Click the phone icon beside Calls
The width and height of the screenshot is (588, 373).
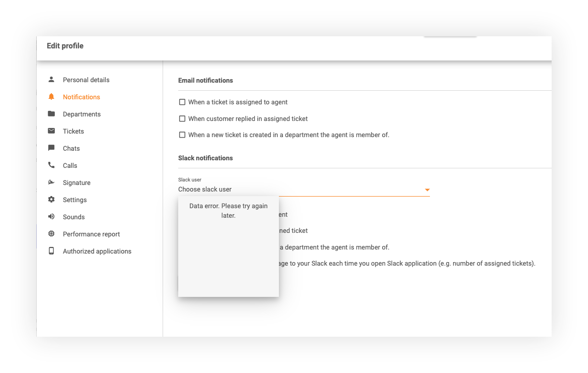[x=51, y=165]
